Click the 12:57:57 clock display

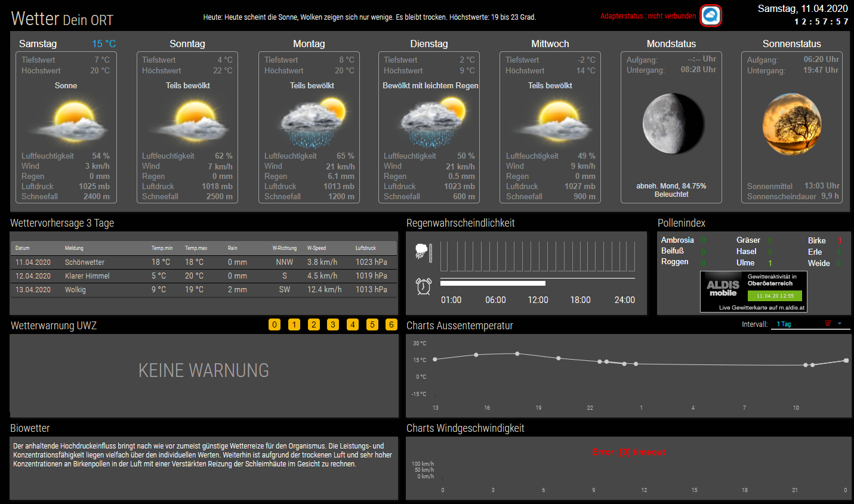(821, 21)
